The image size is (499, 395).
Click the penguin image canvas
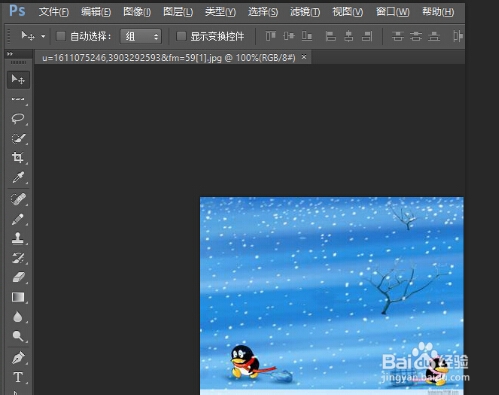(331, 296)
